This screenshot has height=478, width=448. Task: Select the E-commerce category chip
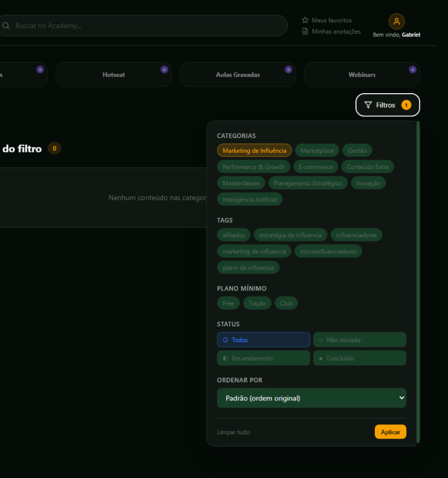tap(315, 167)
